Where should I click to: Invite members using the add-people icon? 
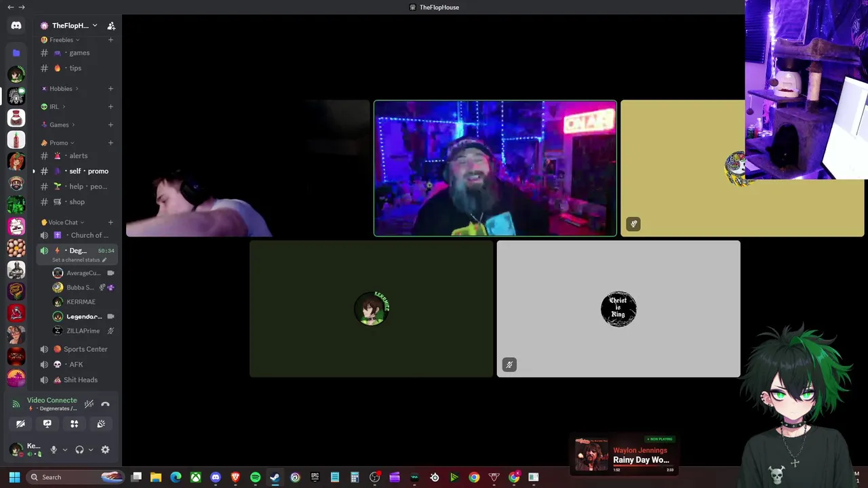[x=111, y=26]
